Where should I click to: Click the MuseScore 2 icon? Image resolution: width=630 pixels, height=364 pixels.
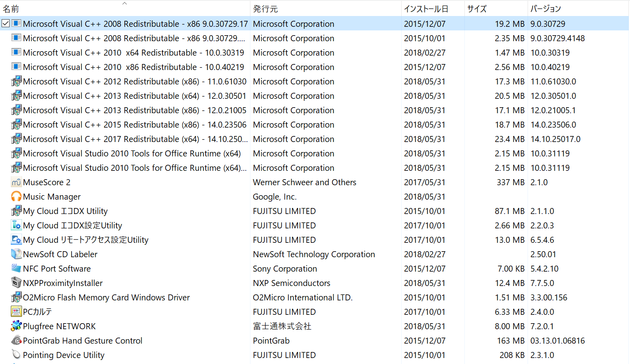[16, 182]
